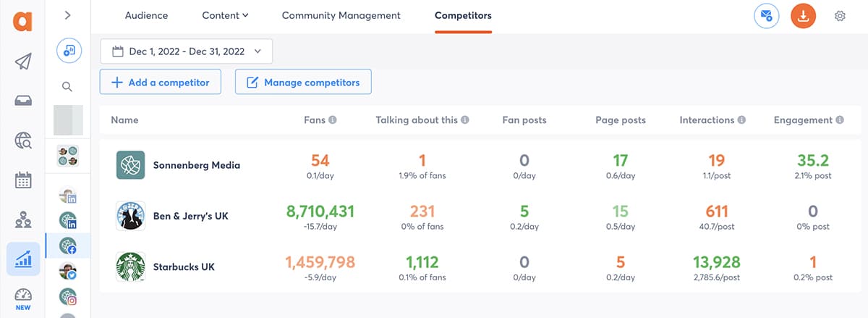The height and width of the screenshot is (318, 868).
Task: Click the Page posts column header
Action: pos(621,120)
